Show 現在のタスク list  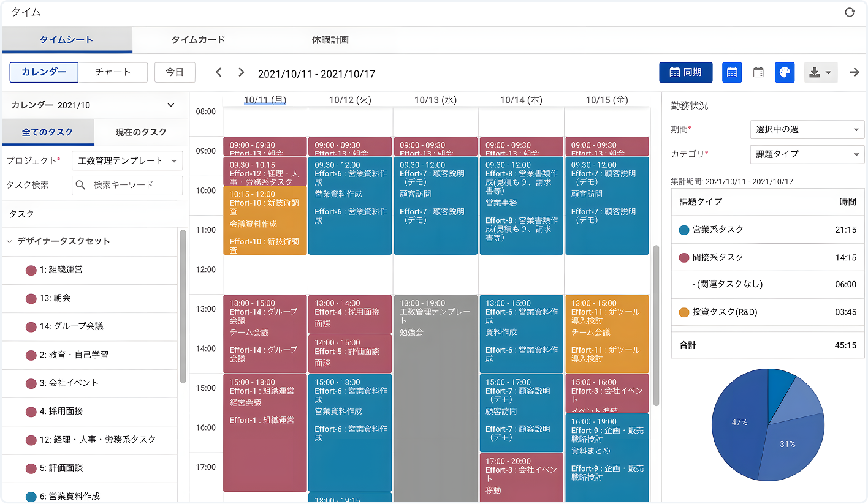point(141,132)
